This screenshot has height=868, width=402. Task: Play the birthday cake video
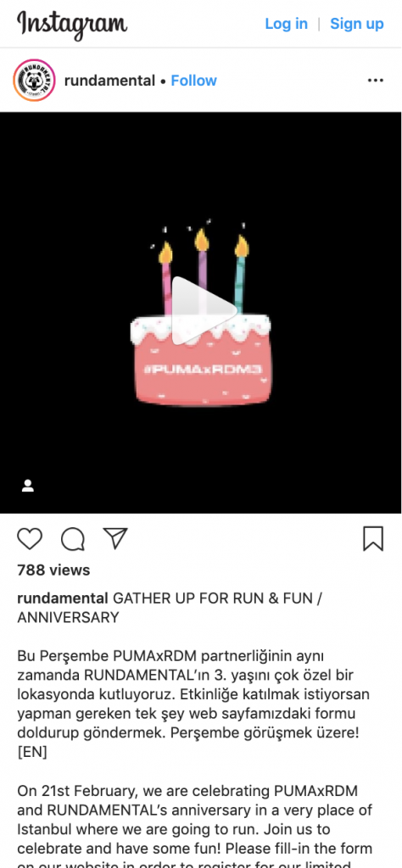(x=201, y=312)
